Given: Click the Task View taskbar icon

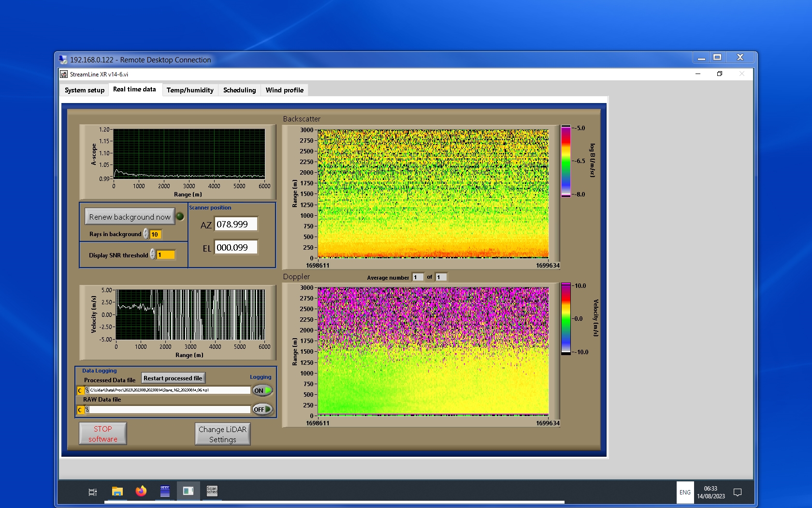Looking at the screenshot, I should 93,492.
